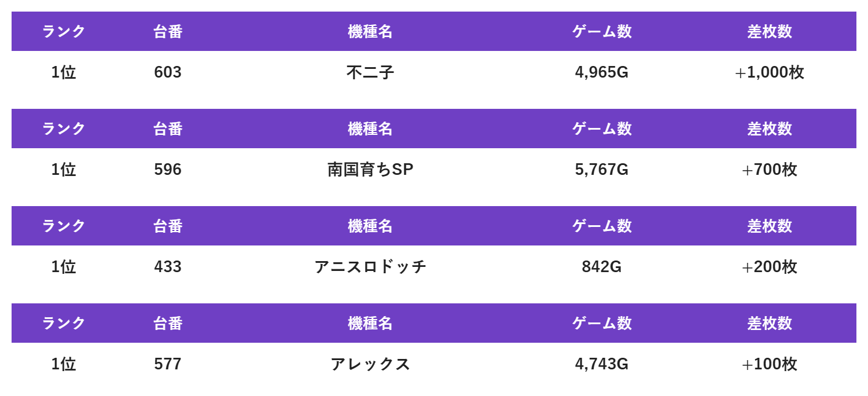868x396 pixels.
Task: Click the 4,743G game count
Action: [x=602, y=364]
